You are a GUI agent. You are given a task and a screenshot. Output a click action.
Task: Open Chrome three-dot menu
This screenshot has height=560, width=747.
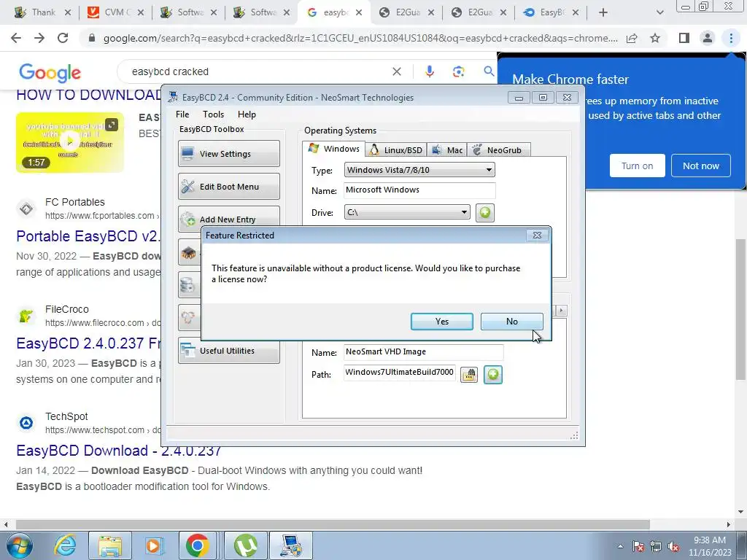(x=731, y=38)
